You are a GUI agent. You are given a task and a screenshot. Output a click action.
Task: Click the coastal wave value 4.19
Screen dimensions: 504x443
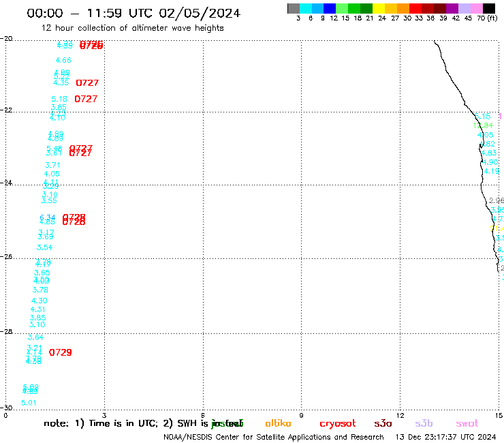[x=492, y=171]
